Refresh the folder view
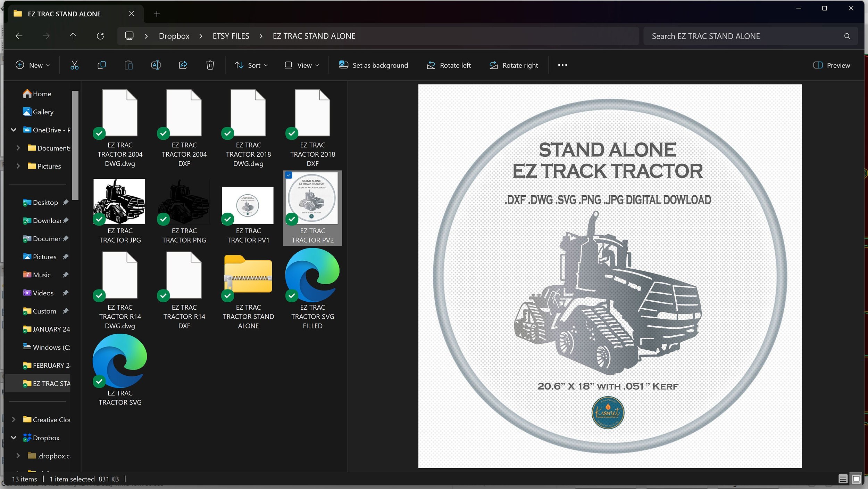The width and height of the screenshot is (868, 489). point(100,36)
